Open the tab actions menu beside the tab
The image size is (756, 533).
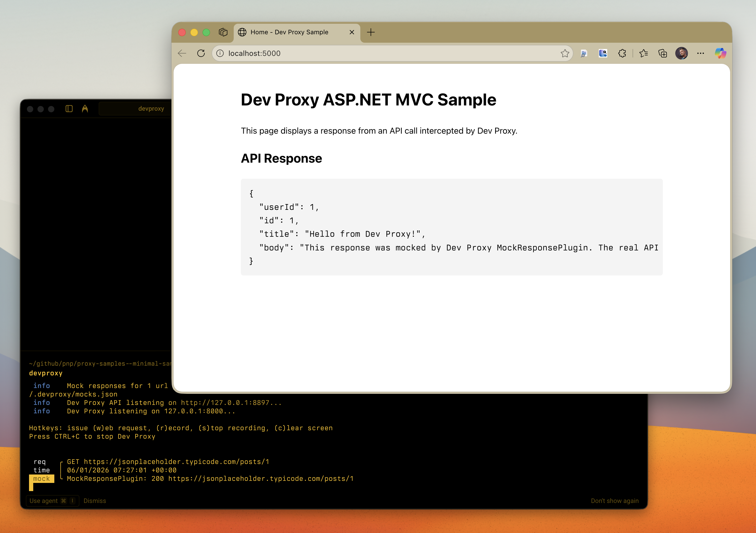[x=223, y=32]
